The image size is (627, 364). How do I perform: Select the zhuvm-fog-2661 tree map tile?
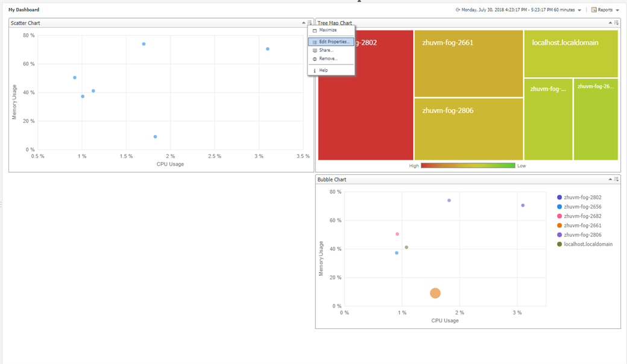click(x=468, y=63)
